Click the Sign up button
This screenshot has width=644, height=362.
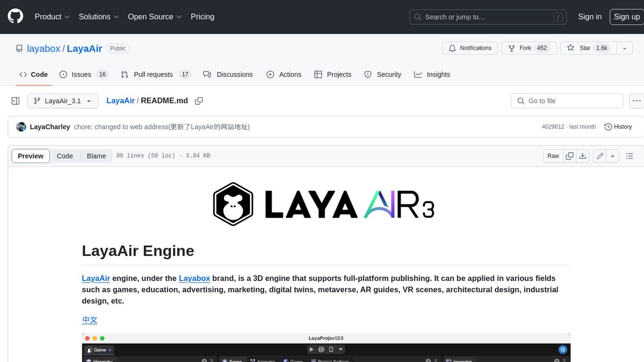(626, 17)
